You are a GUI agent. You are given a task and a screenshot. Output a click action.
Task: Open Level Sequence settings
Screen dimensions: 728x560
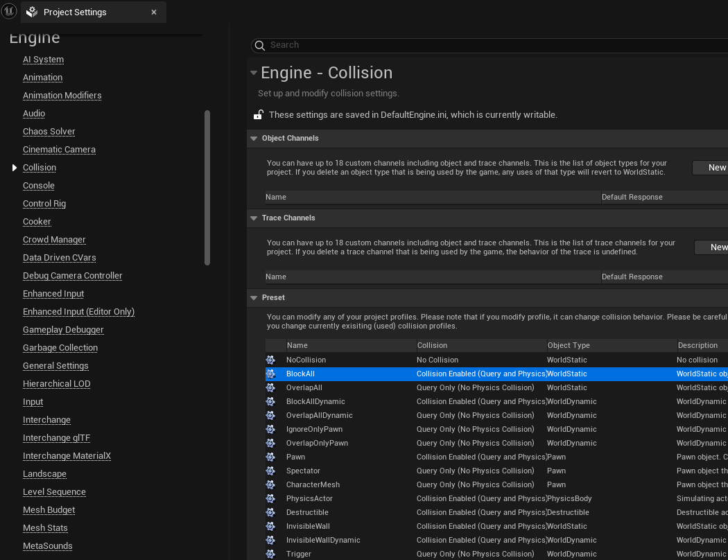coord(54,492)
